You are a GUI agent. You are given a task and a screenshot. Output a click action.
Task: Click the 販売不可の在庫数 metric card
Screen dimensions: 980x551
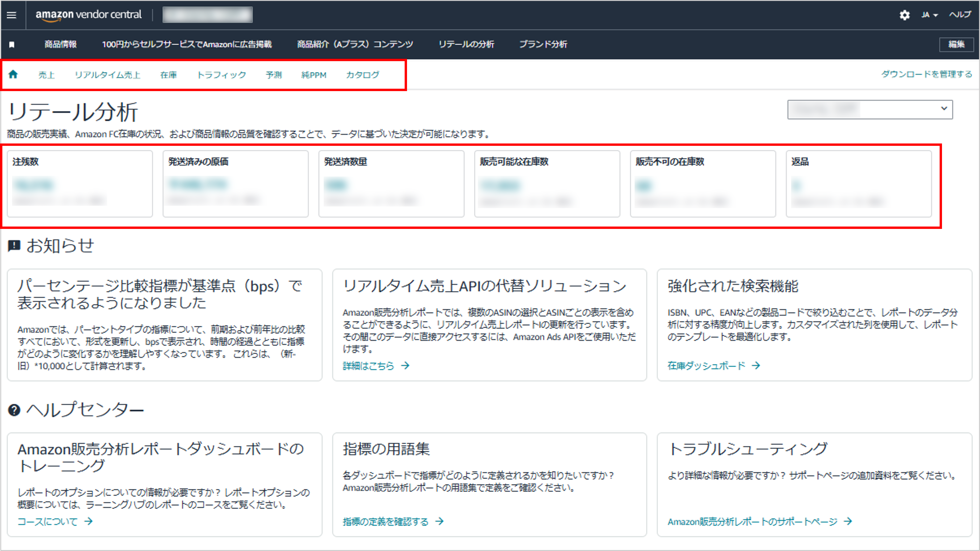pyautogui.click(x=703, y=184)
